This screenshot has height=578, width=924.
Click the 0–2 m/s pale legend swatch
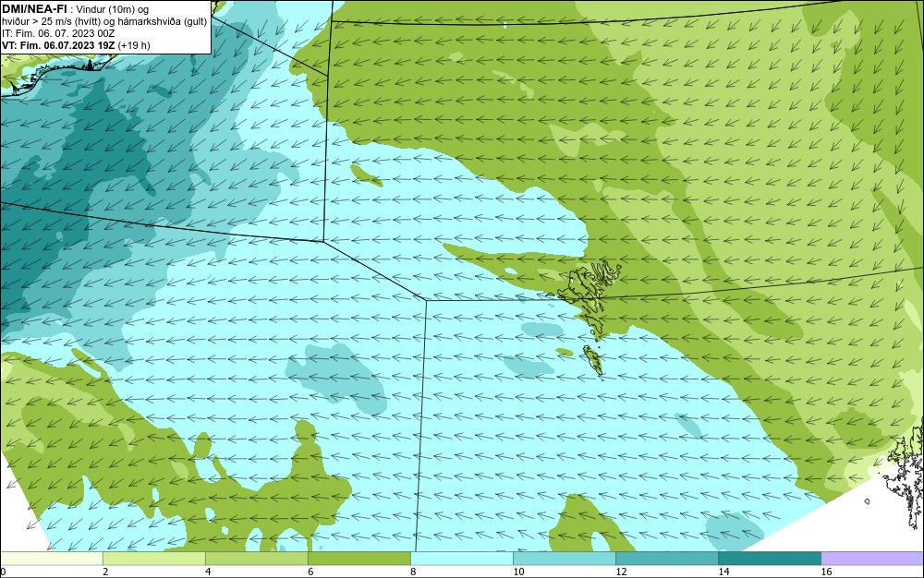coord(52,559)
